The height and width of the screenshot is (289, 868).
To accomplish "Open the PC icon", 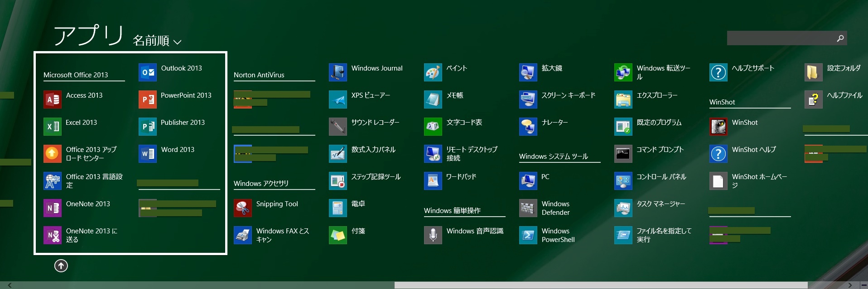I will [528, 181].
